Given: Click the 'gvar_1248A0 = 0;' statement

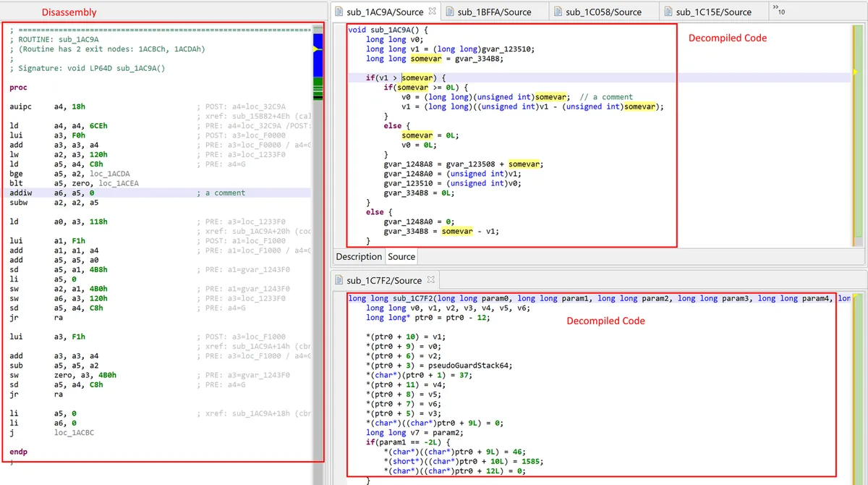Looking at the screenshot, I should 421,222.
